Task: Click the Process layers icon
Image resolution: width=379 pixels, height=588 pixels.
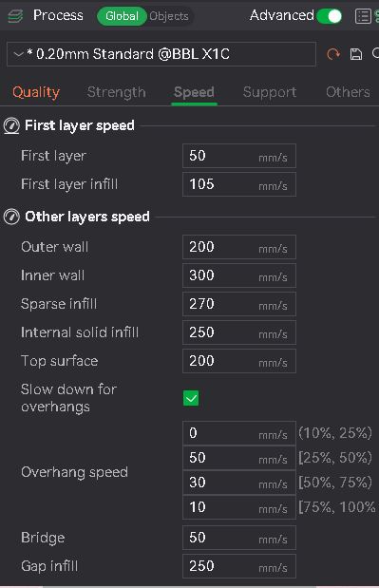Action: pyautogui.click(x=15, y=16)
